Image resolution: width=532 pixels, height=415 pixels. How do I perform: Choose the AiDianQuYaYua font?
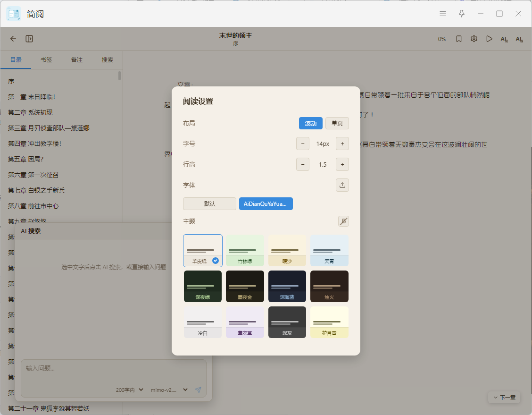click(x=266, y=204)
